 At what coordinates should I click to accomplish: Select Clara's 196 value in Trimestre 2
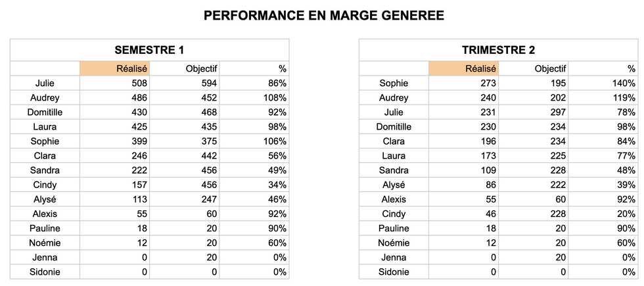pos(464,141)
